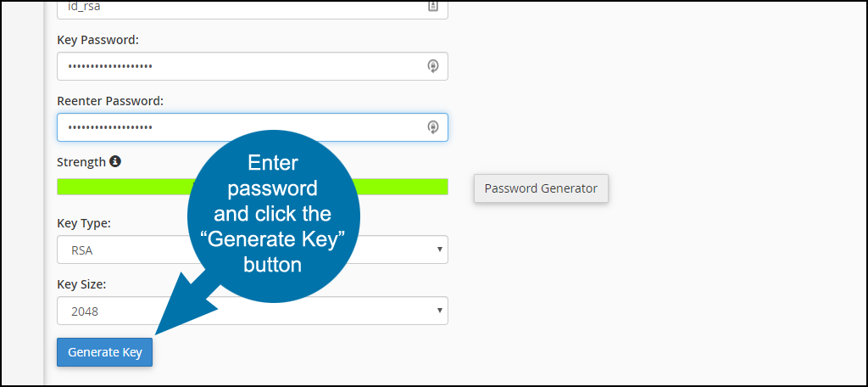The image size is (868, 387).
Task: Focus the Key Password input field
Action: [x=253, y=66]
